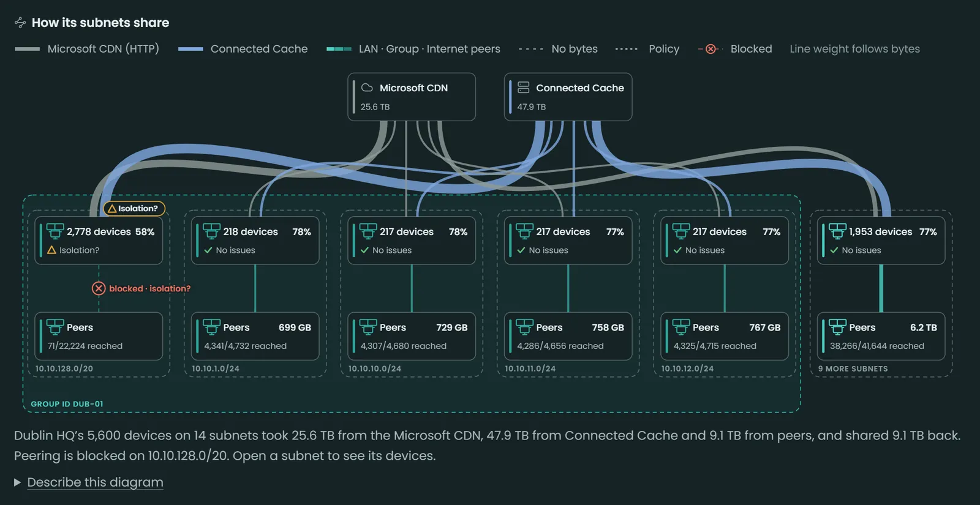Click the cloud icon on Microsoft CDN node
Viewport: 980px width, 505px height.
pyautogui.click(x=367, y=88)
